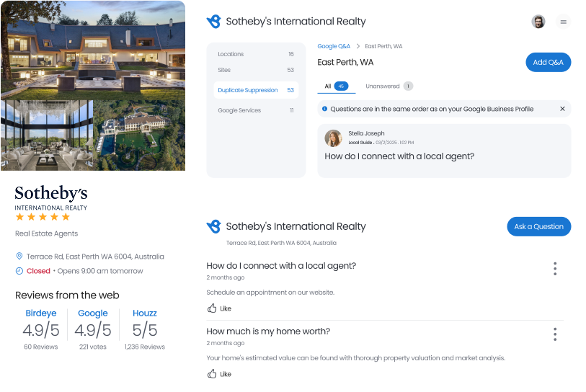Click the 'Real Estate Agents' category text
The height and width of the screenshot is (392, 586).
(46, 233)
